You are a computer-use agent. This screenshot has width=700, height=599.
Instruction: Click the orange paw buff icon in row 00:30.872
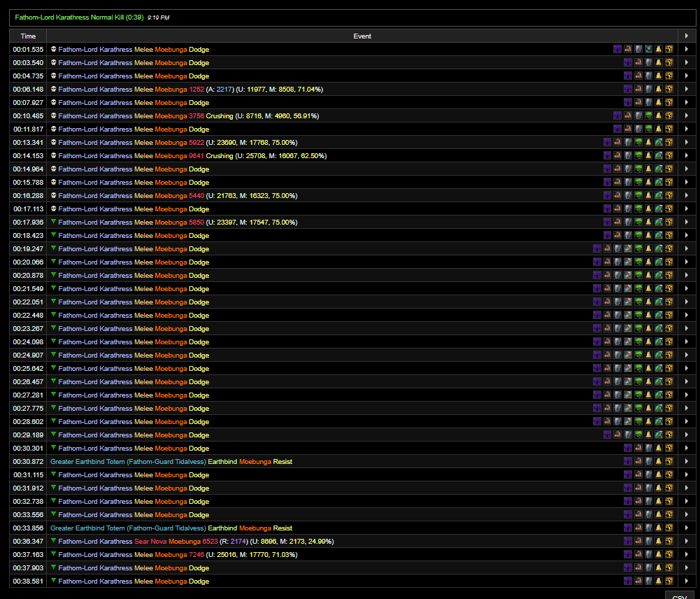coord(669,461)
